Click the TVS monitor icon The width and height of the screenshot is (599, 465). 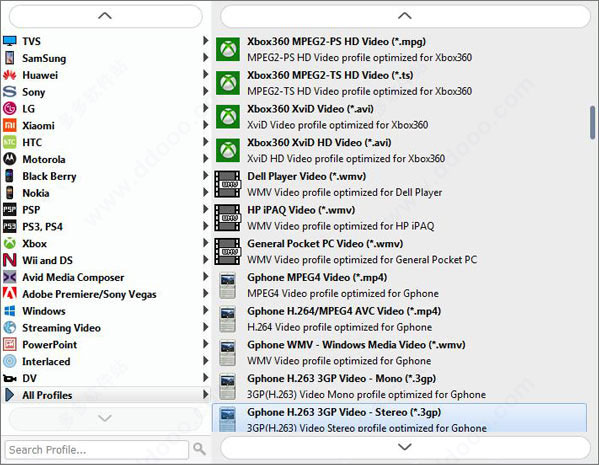(10, 41)
